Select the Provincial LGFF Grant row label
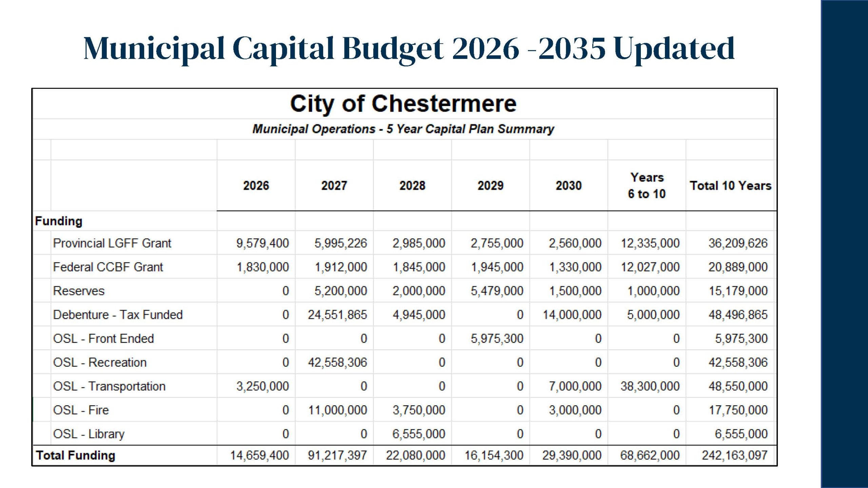This screenshot has width=868, height=488. [x=112, y=243]
